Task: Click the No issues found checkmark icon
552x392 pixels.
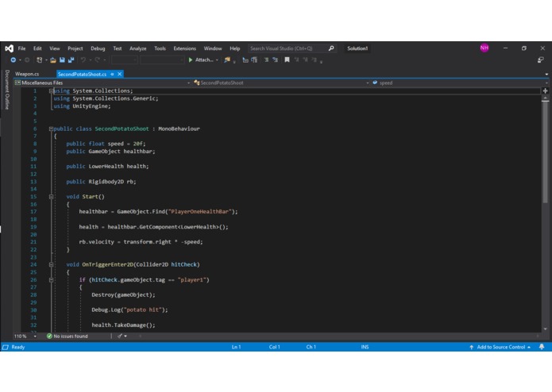Action: (x=49, y=336)
